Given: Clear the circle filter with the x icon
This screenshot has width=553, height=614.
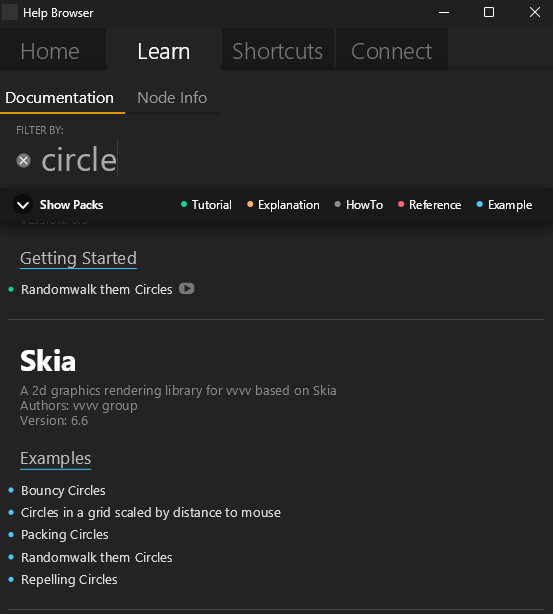Looking at the screenshot, I should [x=23, y=161].
